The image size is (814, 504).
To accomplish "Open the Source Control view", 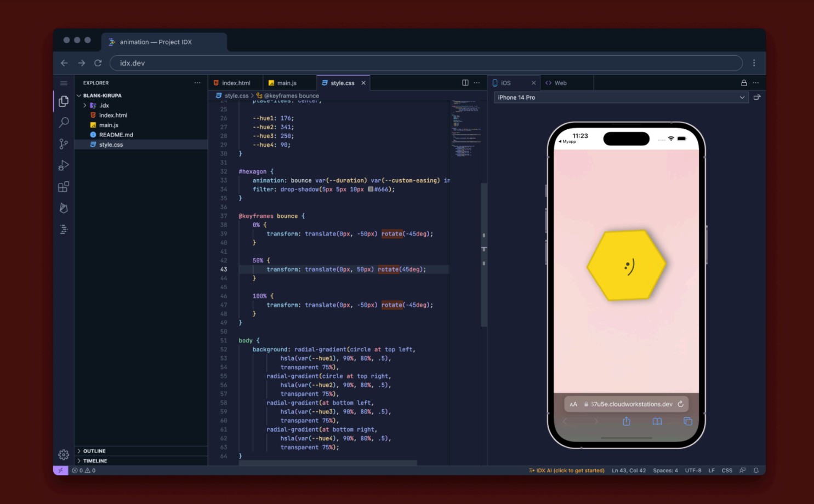I will (x=64, y=144).
